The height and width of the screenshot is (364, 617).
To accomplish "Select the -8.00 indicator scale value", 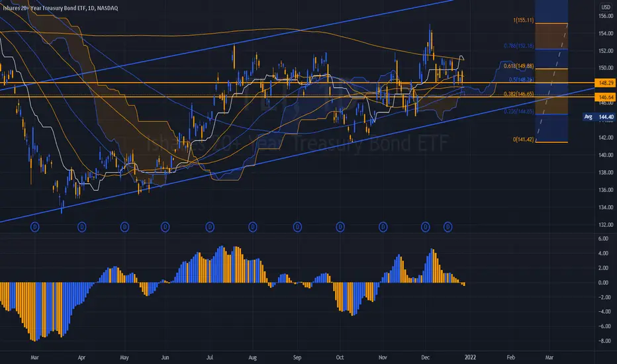I will pyautogui.click(x=604, y=340).
